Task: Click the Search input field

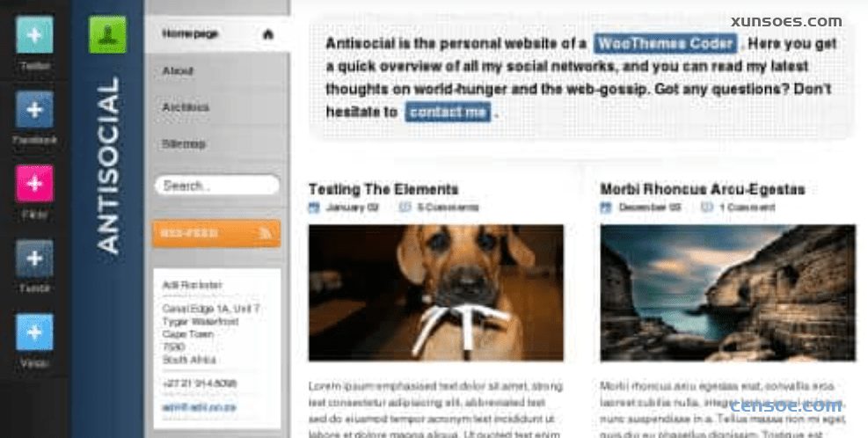Action: (217, 186)
